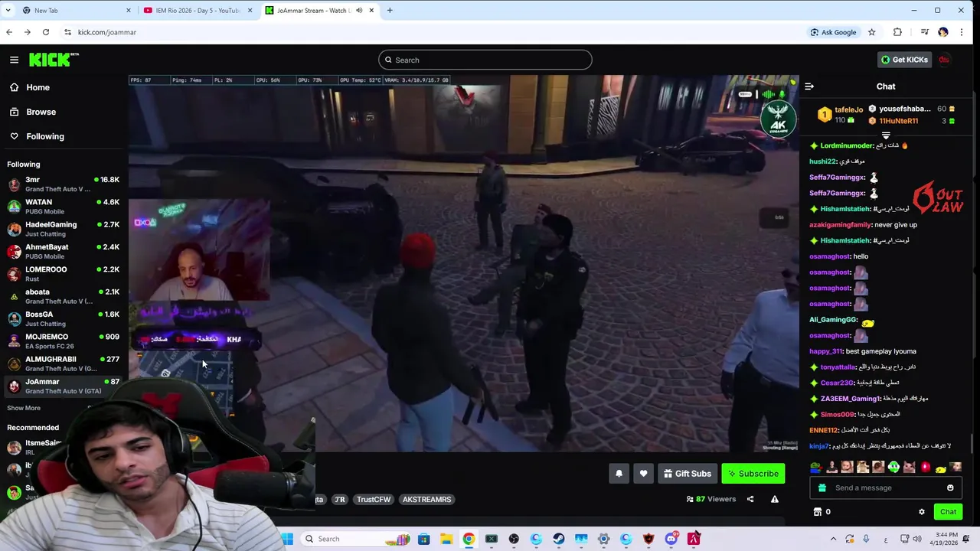This screenshot has width=980, height=551.
Task: Click the chat message input field
Action: [x=885, y=487]
